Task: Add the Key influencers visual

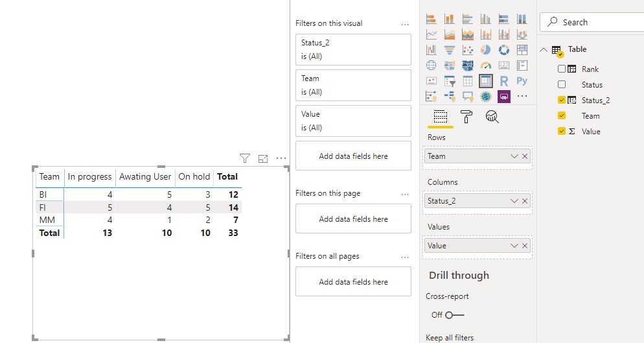Action: coord(431,97)
